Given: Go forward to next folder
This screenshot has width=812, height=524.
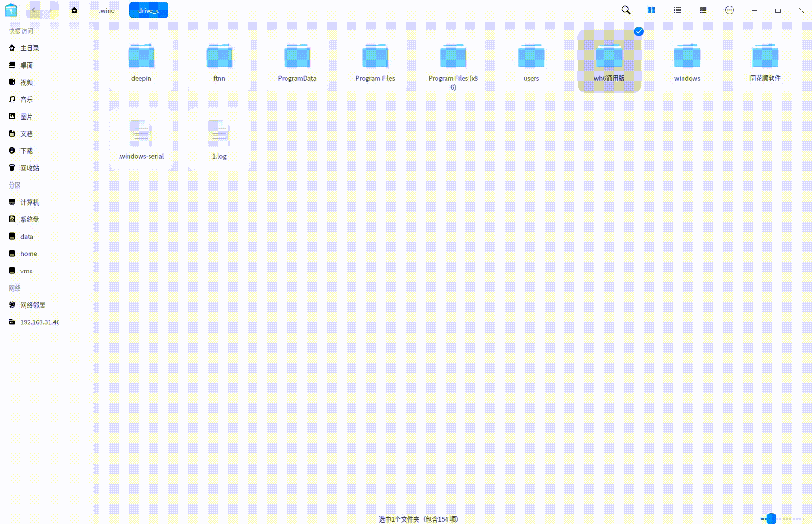Looking at the screenshot, I should (x=50, y=10).
